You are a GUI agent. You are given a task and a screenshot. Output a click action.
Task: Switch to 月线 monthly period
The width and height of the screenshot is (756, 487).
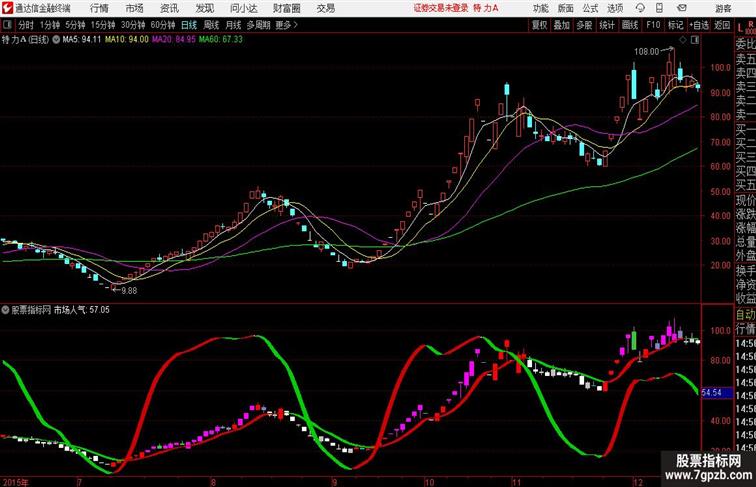tap(233, 25)
